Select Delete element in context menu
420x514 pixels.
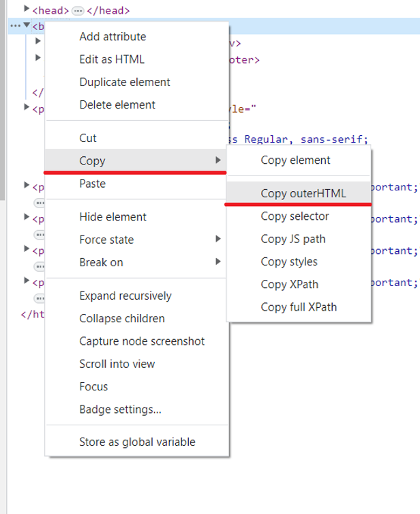point(117,104)
